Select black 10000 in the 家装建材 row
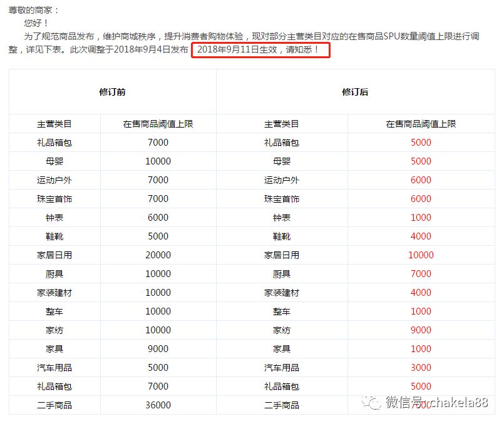The width and height of the screenshot is (504, 424). [158, 293]
